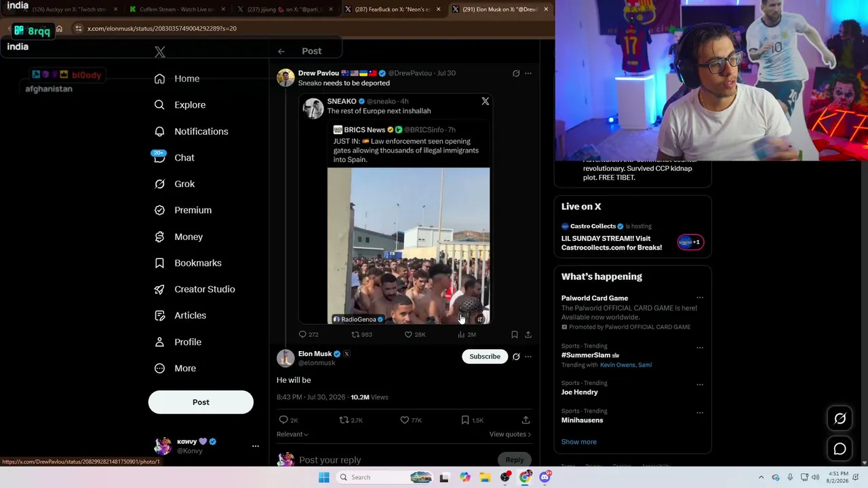Viewport: 868px width, 488px height.
Task: Launch Grok from the sidebar
Action: click(x=174, y=184)
